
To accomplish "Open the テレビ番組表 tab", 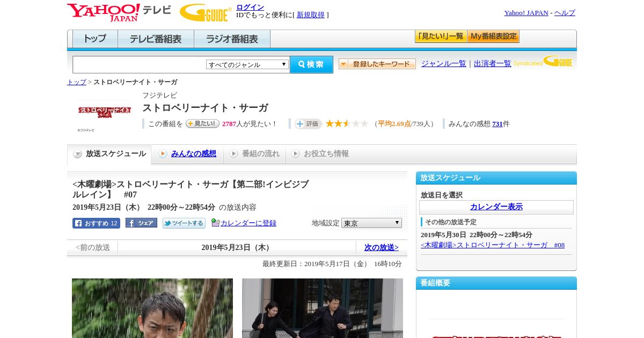I will 156,39.
